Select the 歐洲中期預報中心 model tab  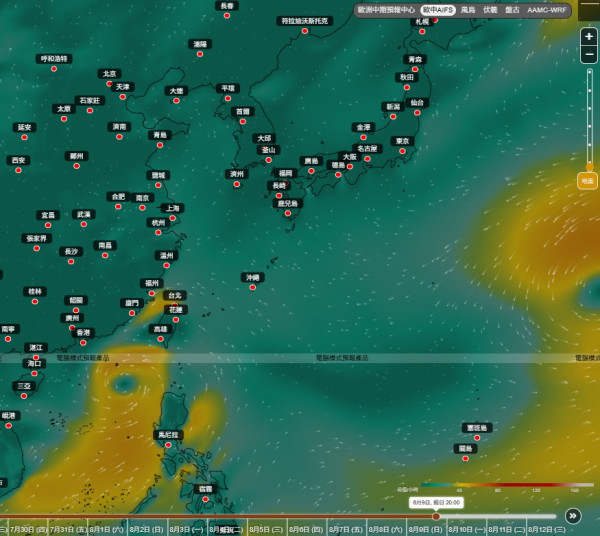pos(386,10)
